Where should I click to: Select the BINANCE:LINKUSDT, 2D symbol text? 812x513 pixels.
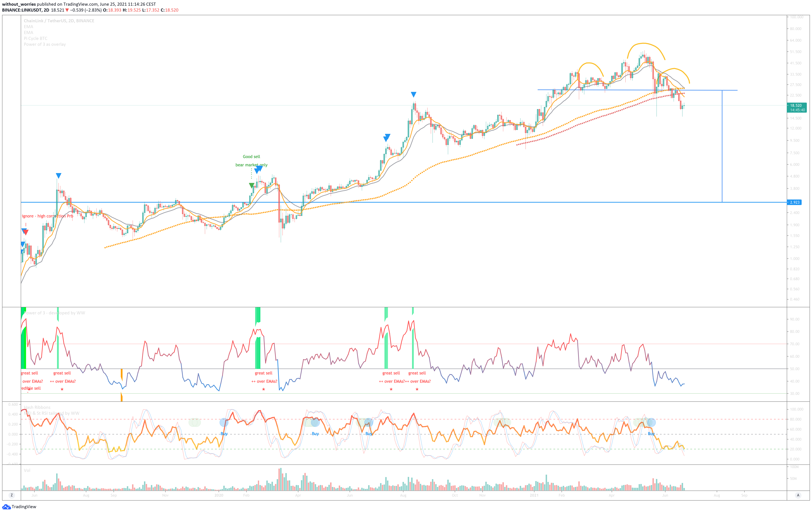coord(26,10)
